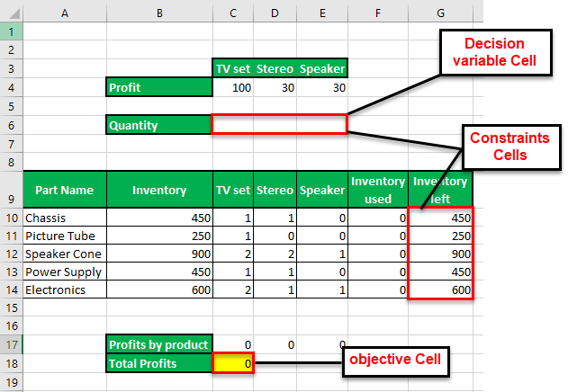
Task: Select row 17 header
Action: pos(11,344)
